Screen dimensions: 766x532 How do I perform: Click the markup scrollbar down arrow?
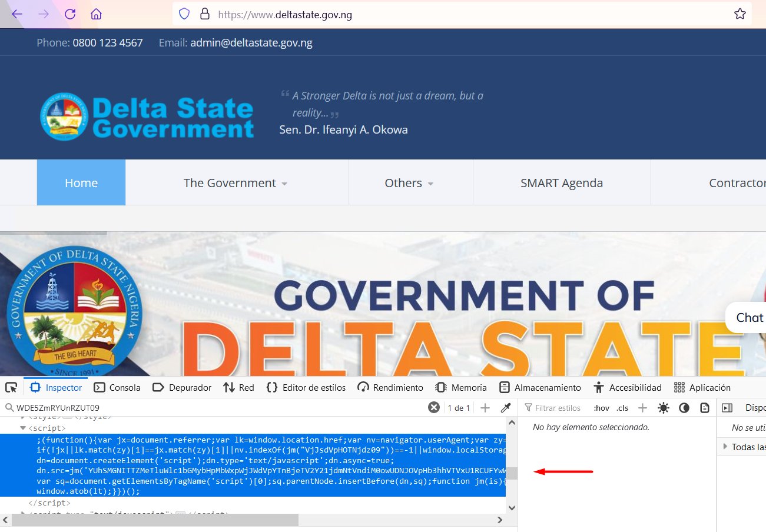click(512, 508)
